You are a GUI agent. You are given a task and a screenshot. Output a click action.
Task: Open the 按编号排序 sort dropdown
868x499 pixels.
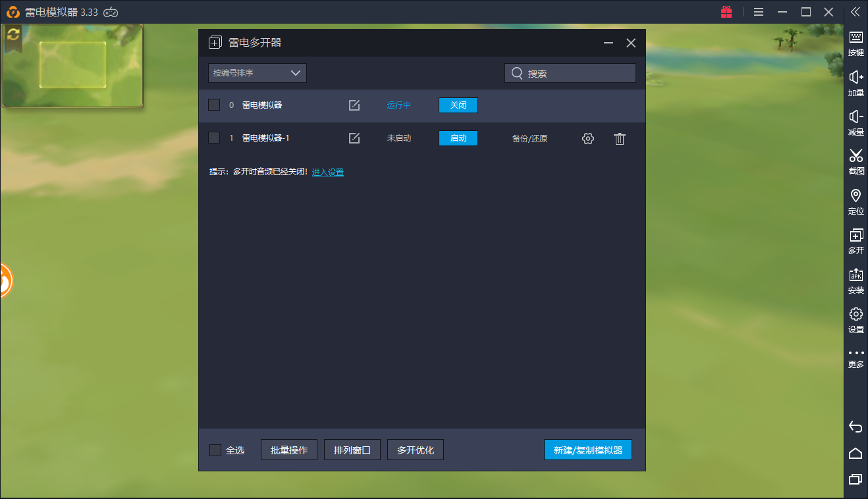(258, 73)
